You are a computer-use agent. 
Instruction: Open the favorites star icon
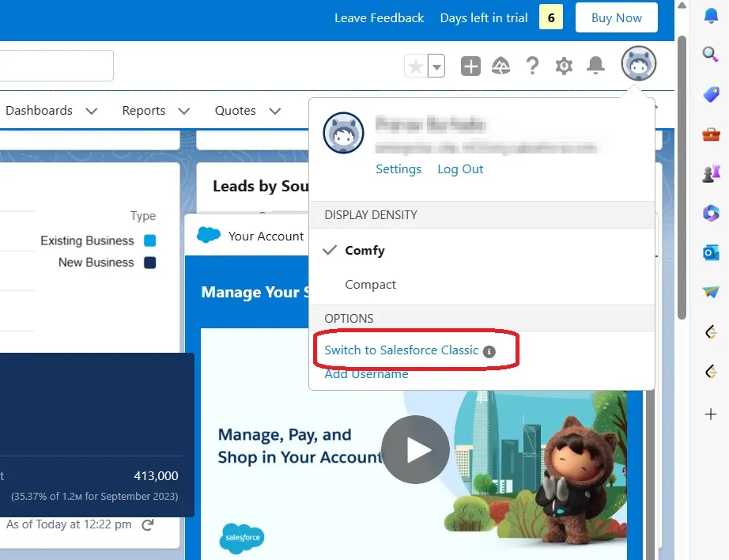pos(416,66)
